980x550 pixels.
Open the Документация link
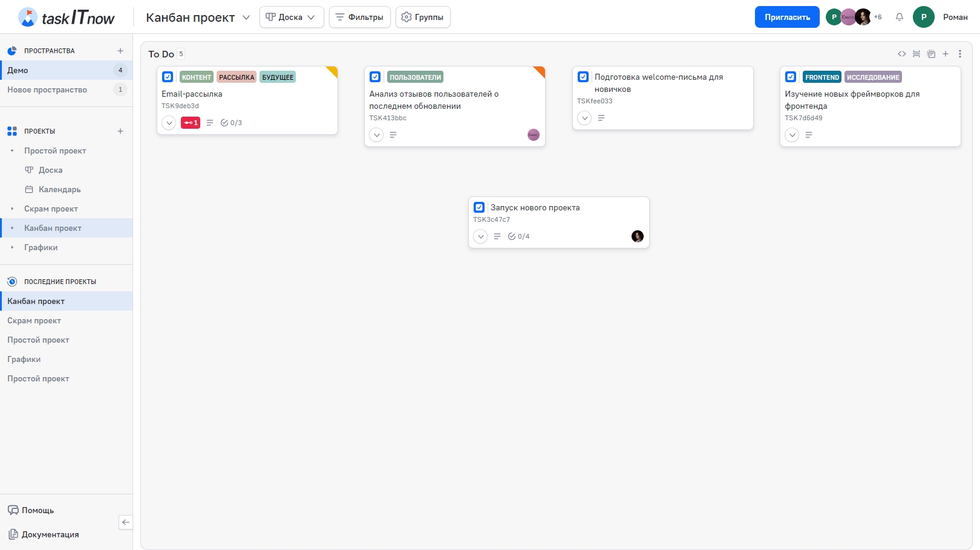tap(50, 534)
